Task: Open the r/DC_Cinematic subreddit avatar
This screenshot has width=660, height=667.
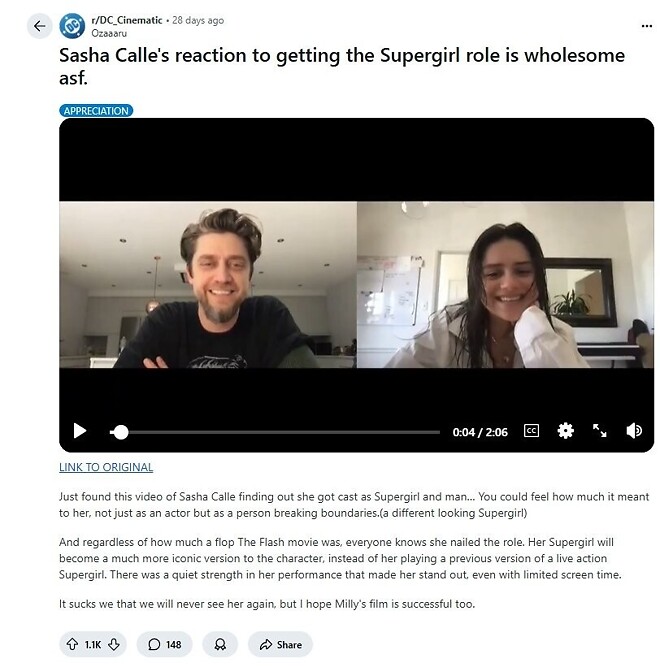Action: (x=72, y=26)
